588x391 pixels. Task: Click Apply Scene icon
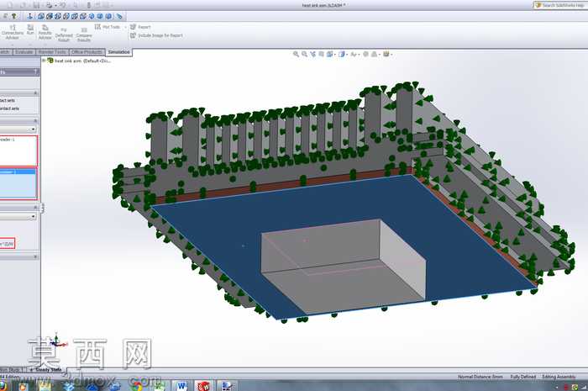[375, 55]
